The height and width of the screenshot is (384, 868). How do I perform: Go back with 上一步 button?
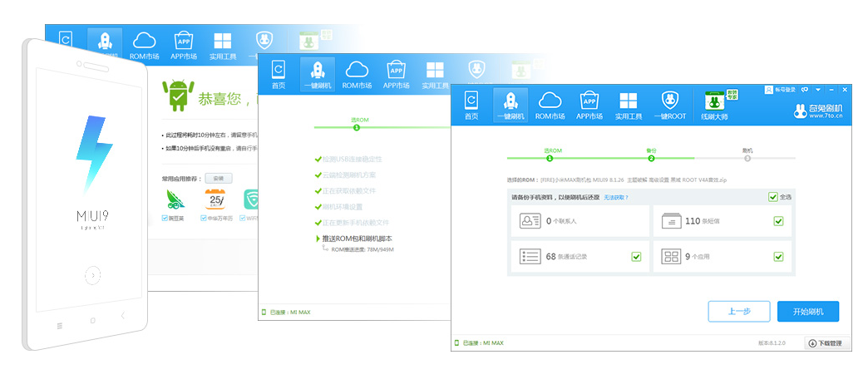coord(739,312)
